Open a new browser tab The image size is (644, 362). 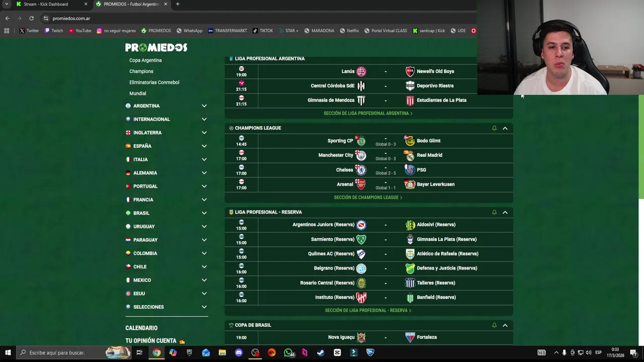pyautogui.click(x=178, y=4)
